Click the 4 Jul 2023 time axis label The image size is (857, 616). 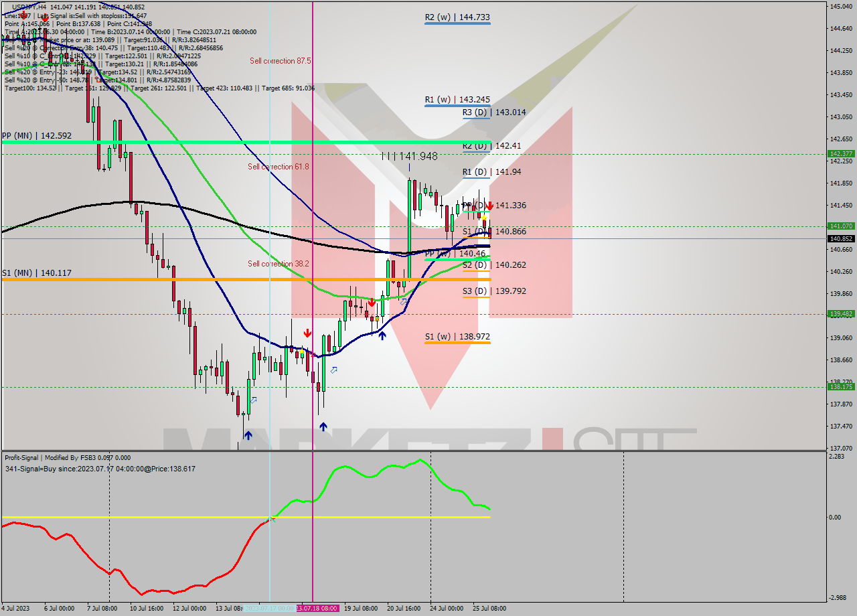[16, 609]
